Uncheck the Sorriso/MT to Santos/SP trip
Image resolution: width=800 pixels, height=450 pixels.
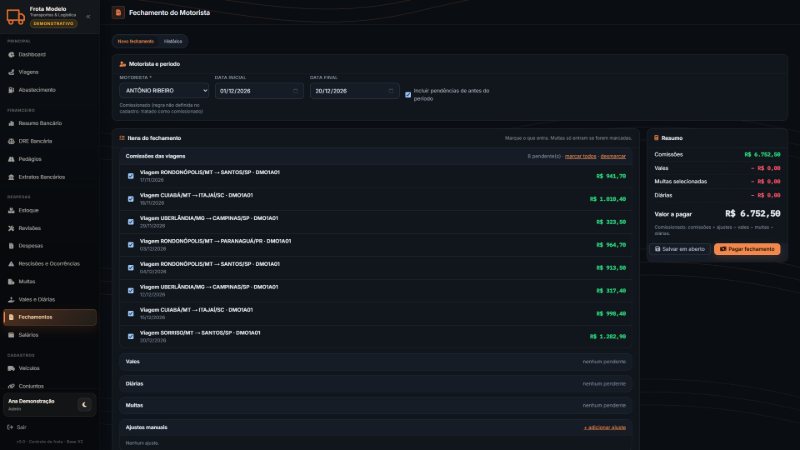(131, 337)
